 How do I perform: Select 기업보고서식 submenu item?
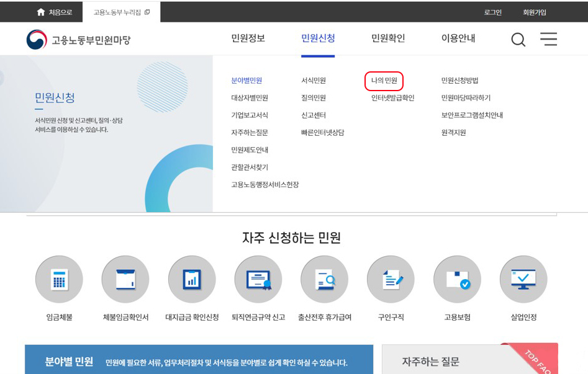(x=250, y=115)
